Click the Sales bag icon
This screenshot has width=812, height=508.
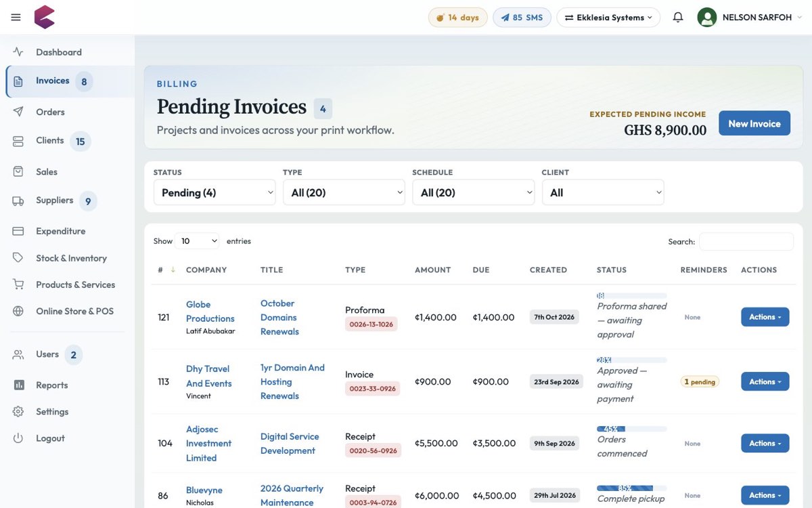(x=18, y=172)
